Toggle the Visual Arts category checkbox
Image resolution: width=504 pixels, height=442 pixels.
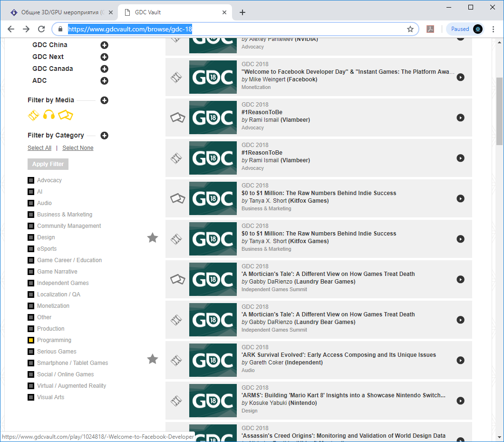31,397
